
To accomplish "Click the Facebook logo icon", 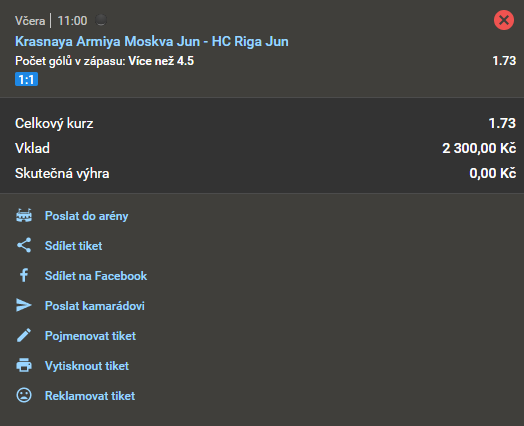I will point(24,275).
